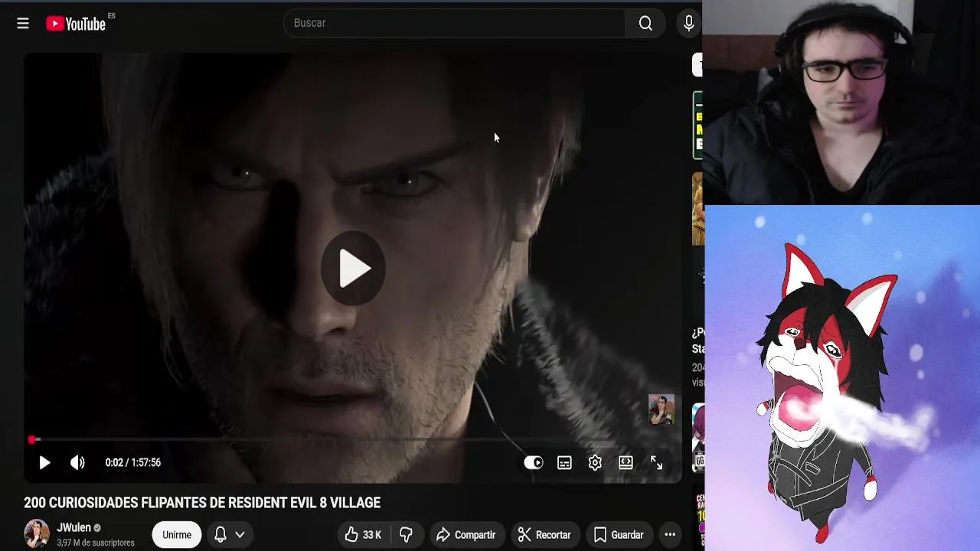Viewport: 980px width, 551px height.
Task: Click the 3,97 M de suscriptores text
Action: (x=96, y=543)
